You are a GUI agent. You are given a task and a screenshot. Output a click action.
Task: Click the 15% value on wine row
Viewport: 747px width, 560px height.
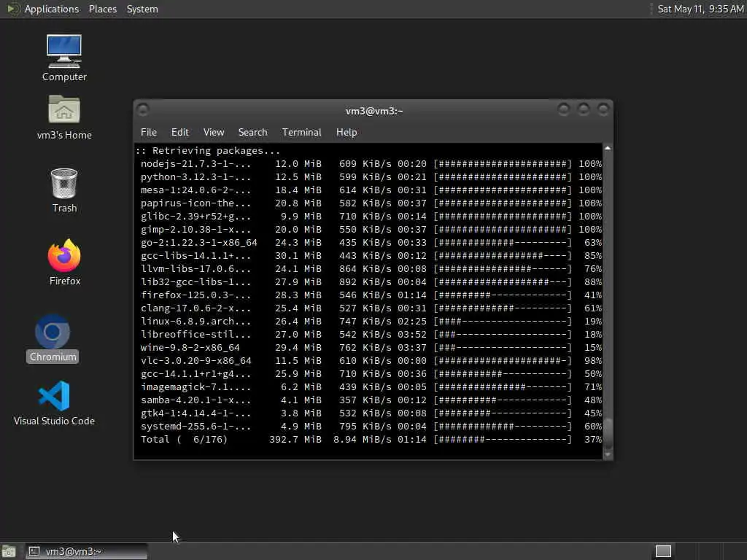(x=593, y=348)
